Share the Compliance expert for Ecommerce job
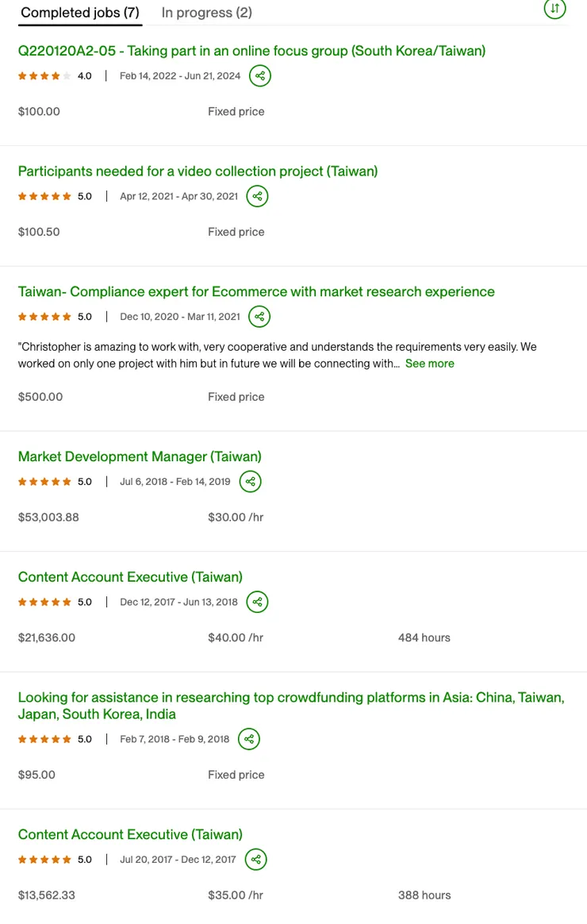This screenshot has height=924, width=587. 259,317
